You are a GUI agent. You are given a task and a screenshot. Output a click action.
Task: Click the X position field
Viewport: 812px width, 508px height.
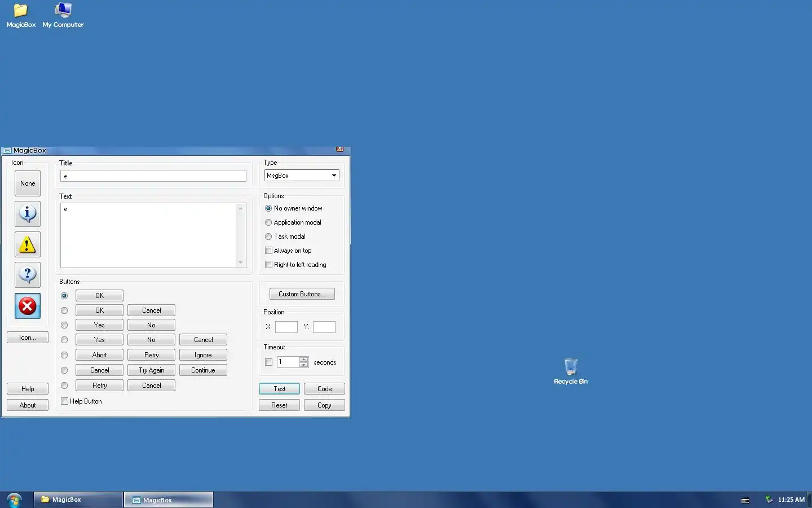point(286,327)
